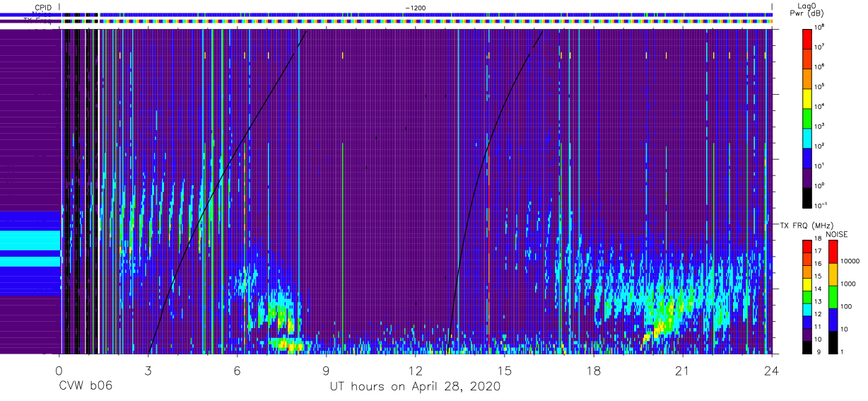Select the black 9-10 MHz TX FRQ swatch
This screenshot has height=401, width=868.
coord(807,346)
